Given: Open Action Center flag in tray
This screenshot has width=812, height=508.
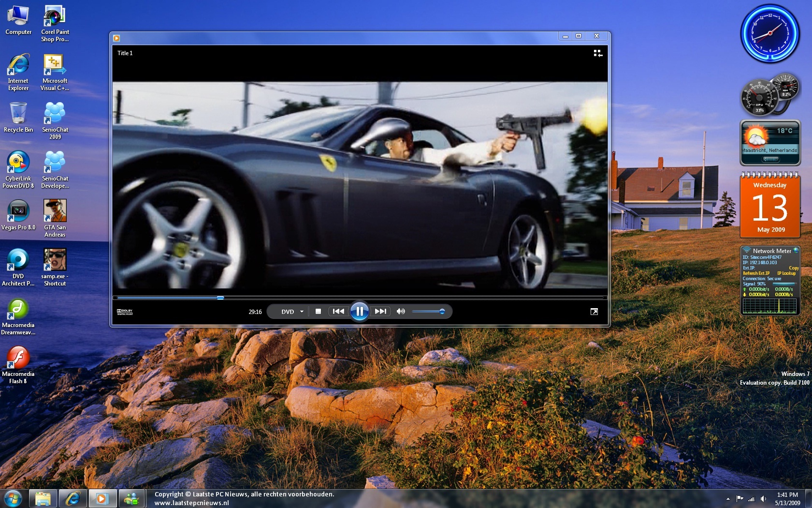Looking at the screenshot, I should pos(740,499).
